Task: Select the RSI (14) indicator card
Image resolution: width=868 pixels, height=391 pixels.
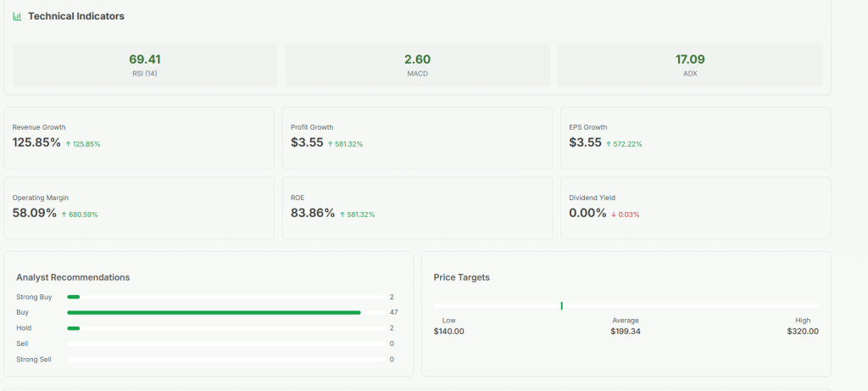Action: (x=145, y=65)
